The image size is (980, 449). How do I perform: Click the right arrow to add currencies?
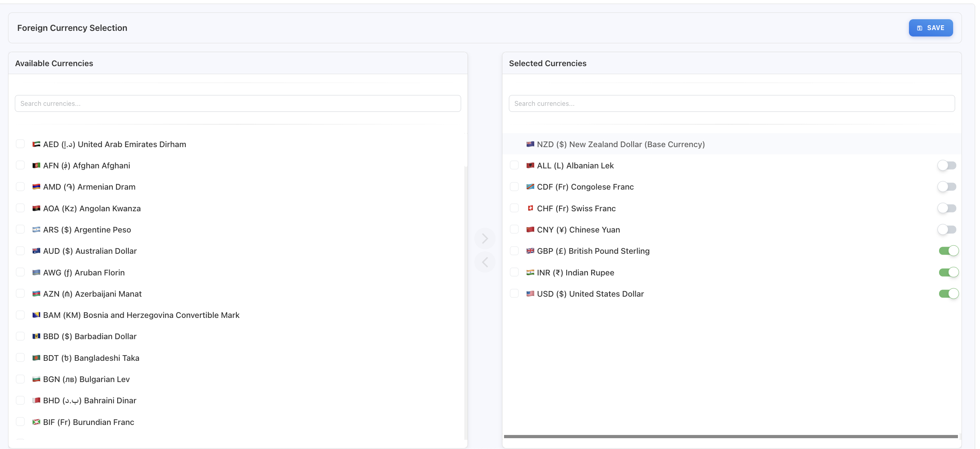[485, 239]
